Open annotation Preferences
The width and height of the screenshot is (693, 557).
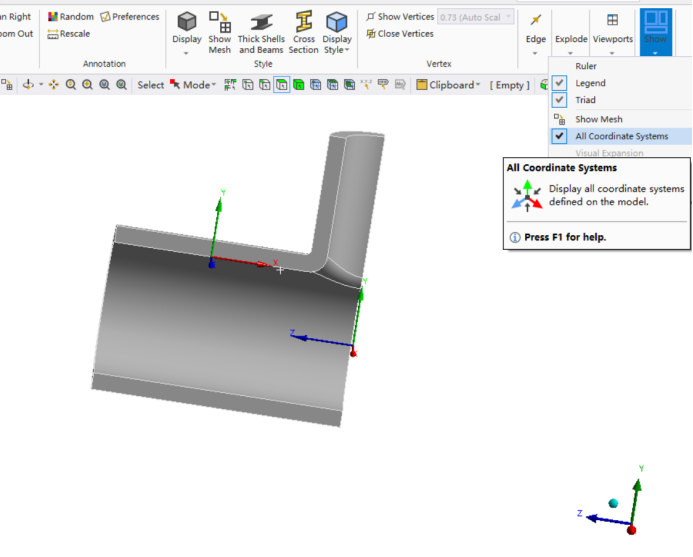click(x=130, y=17)
